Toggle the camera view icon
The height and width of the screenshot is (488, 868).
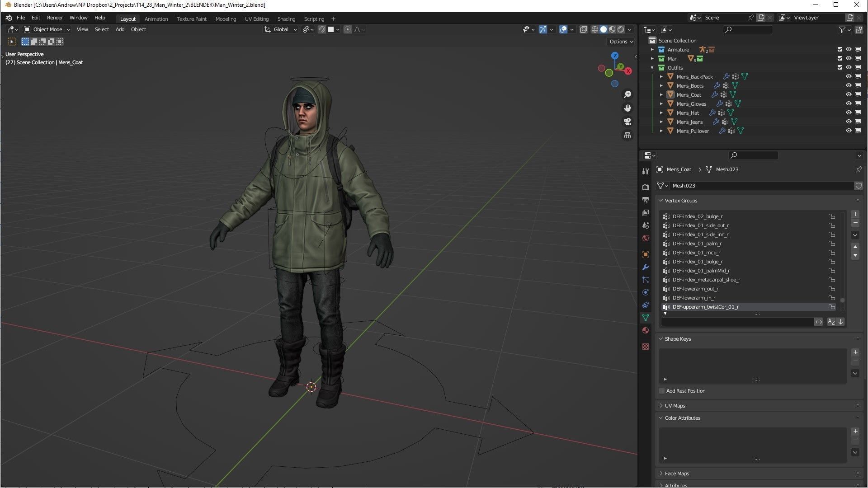pos(627,122)
